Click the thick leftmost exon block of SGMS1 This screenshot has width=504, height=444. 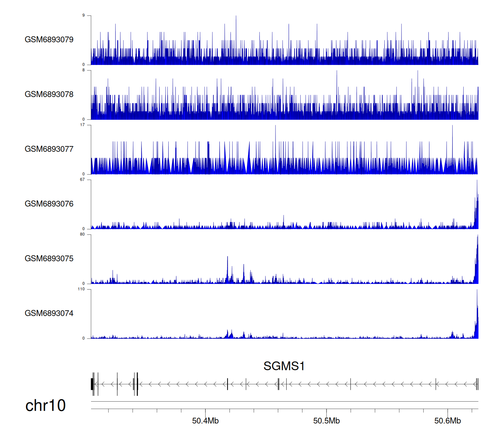pos(92,384)
